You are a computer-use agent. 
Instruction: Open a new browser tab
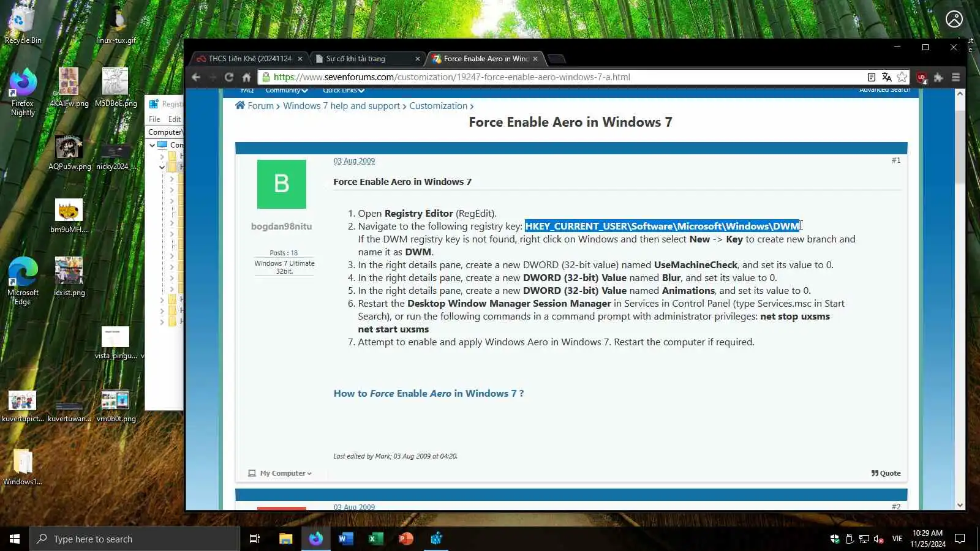pos(556,59)
